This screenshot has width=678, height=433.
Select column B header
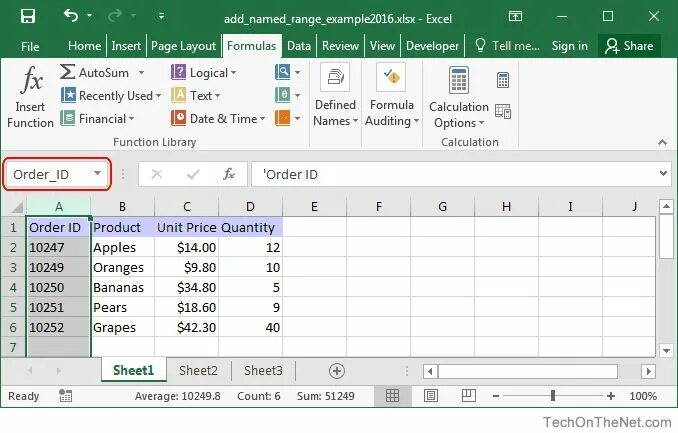pyautogui.click(x=122, y=207)
